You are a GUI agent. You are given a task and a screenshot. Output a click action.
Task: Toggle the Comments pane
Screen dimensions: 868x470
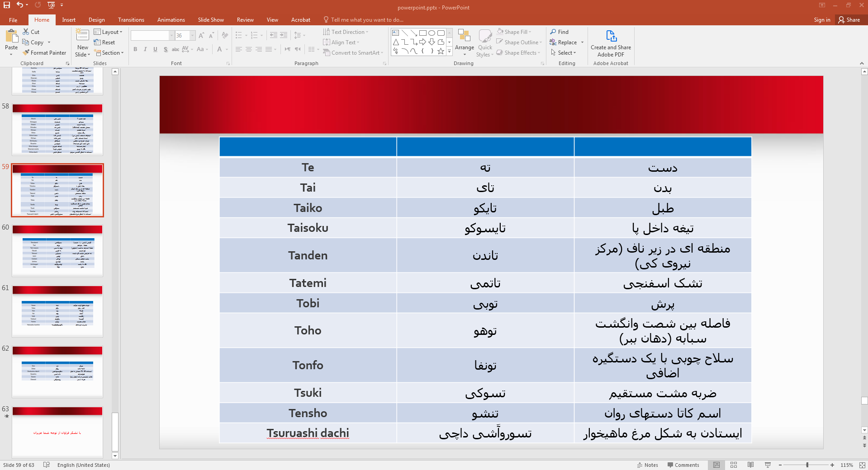pyautogui.click(x=683, y=465)
